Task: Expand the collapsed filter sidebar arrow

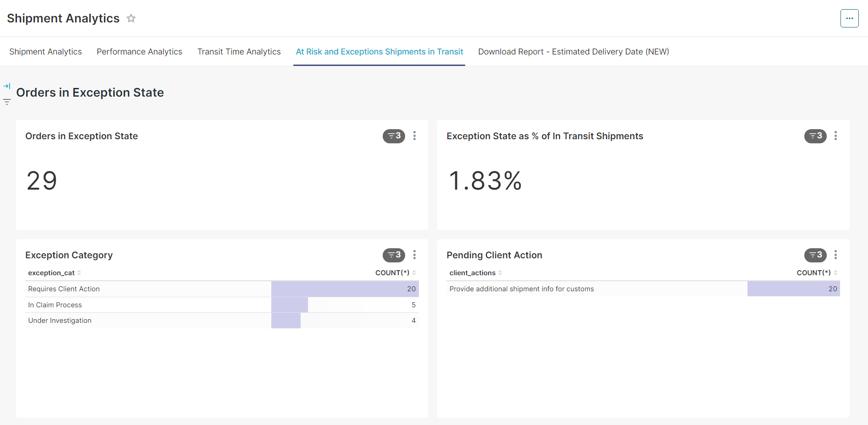Action: 7,86
